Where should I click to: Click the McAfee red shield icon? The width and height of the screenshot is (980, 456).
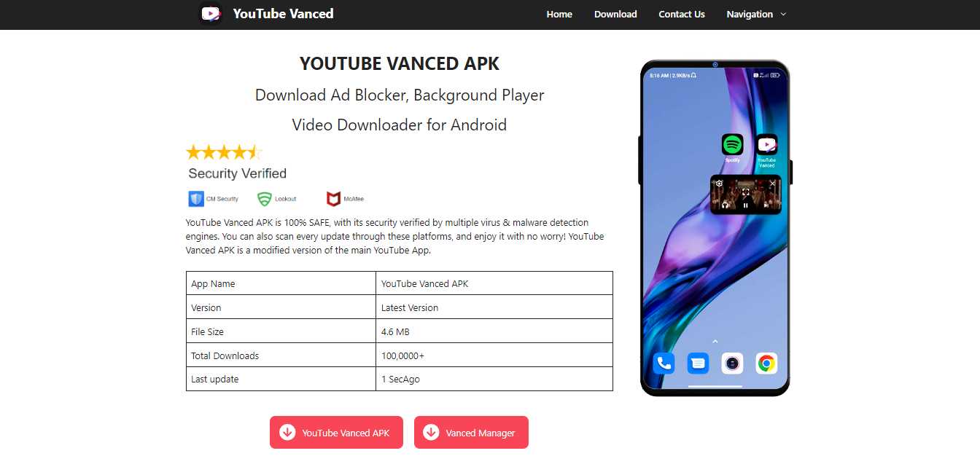click(x=333, y=199)
